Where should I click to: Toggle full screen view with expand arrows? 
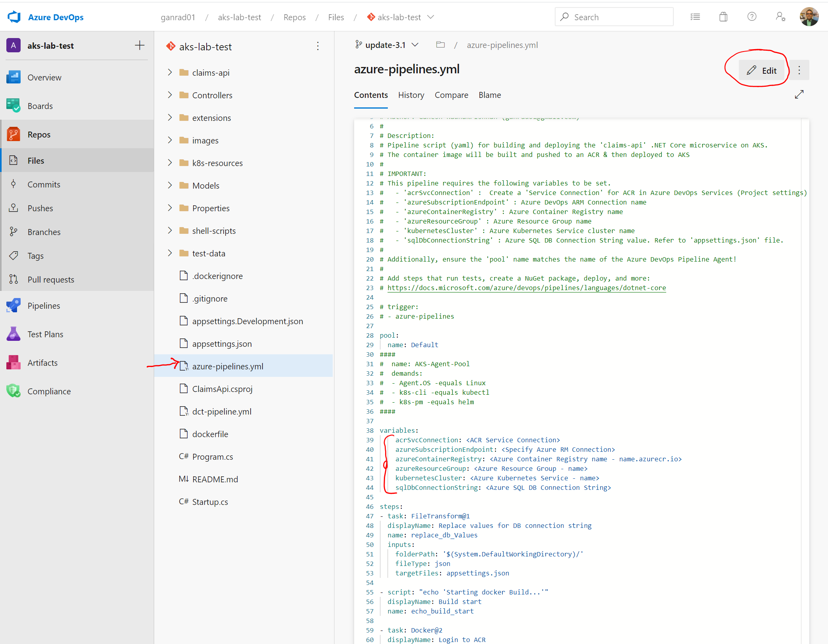tap(799, 95)
